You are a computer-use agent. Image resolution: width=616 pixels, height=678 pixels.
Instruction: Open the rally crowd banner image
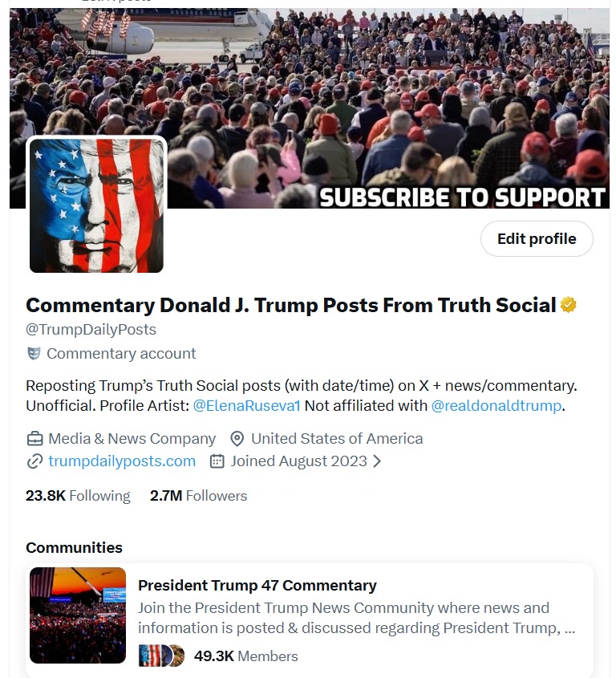(x=310, y=108)
